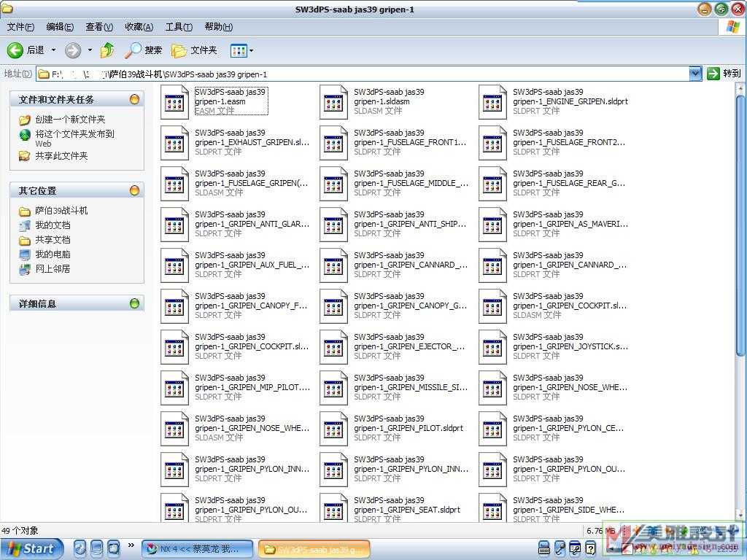Go up one folder level icon
Viewport: 747px width, 560px height.
click(108, 50)
